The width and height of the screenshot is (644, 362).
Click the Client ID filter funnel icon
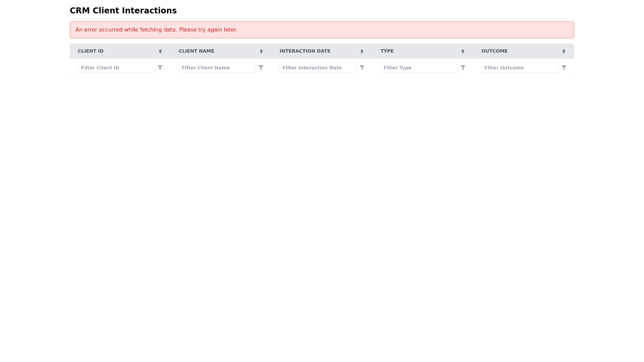[160, 68]
